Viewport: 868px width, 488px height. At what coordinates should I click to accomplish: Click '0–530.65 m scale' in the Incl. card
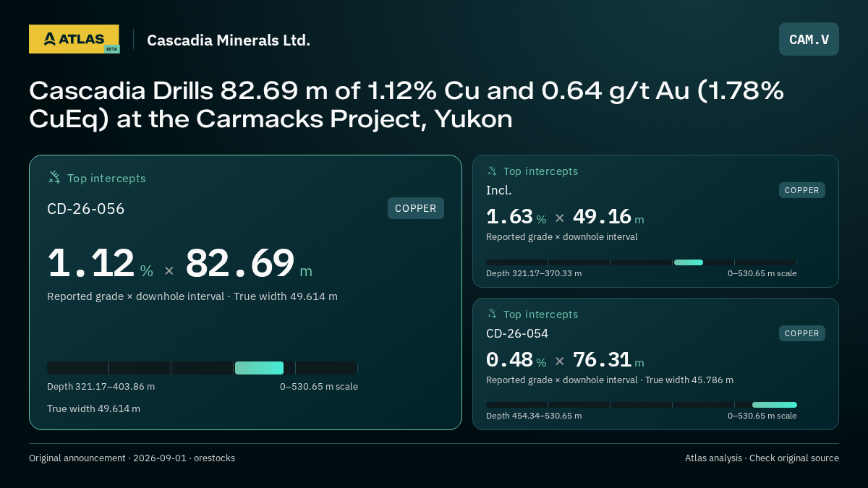(x=762, y=273)
